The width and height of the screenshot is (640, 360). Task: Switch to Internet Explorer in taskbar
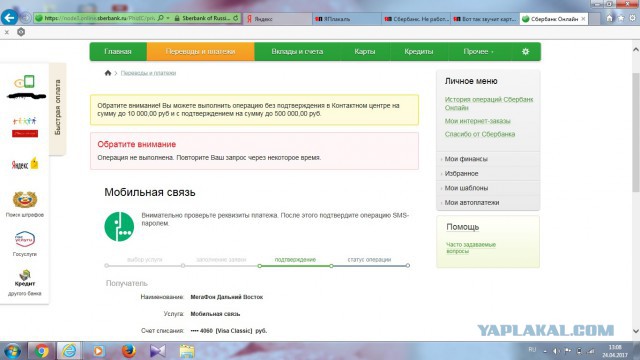tap(69, 351)
